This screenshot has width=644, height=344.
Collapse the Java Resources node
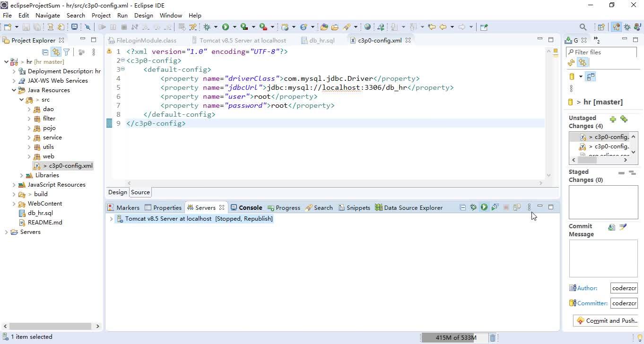pos(14,90)
